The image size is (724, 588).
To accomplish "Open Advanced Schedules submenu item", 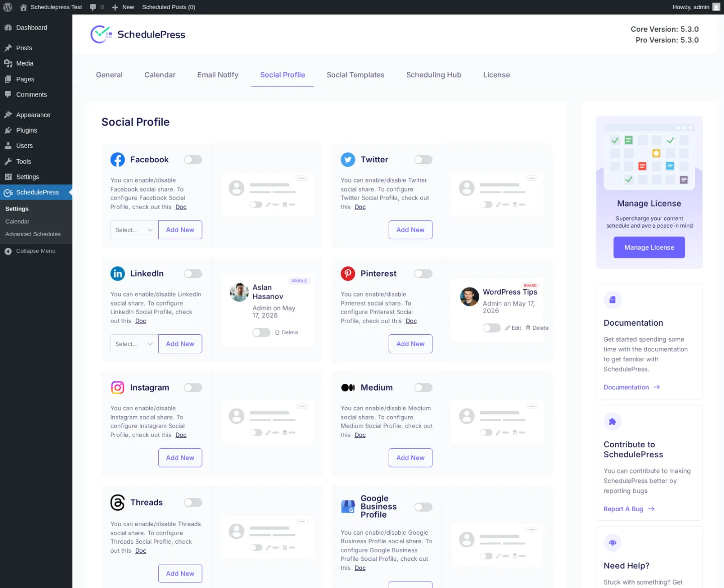I will click(x=33, y=234).
